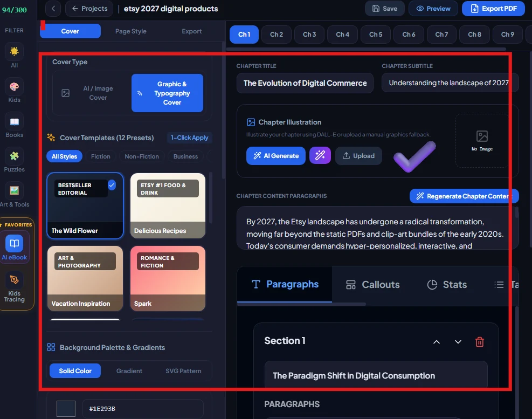532x419 pixels.
Task: Select the AI eBook favorite tool
Action: (x=14, y=247)
